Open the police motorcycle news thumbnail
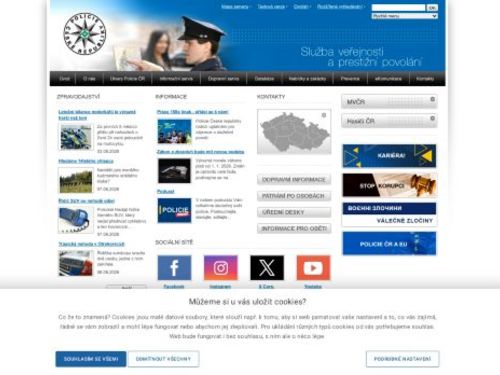The height and width of the screenshot is (375, 500). 76,137
